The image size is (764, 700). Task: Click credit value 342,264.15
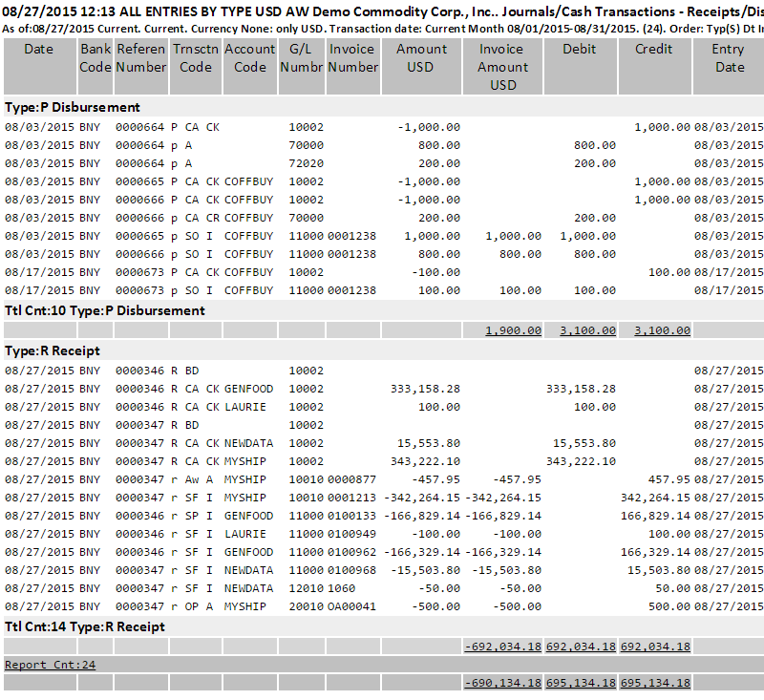coord(655,498)
